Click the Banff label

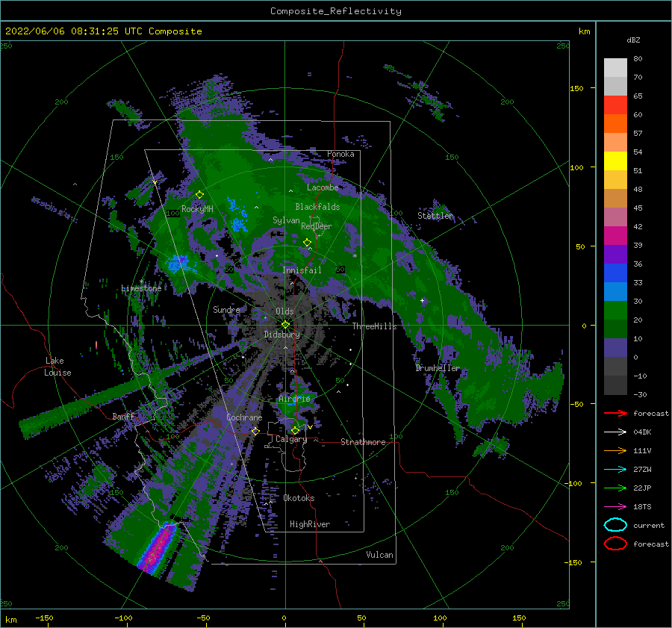click(123, 416)
